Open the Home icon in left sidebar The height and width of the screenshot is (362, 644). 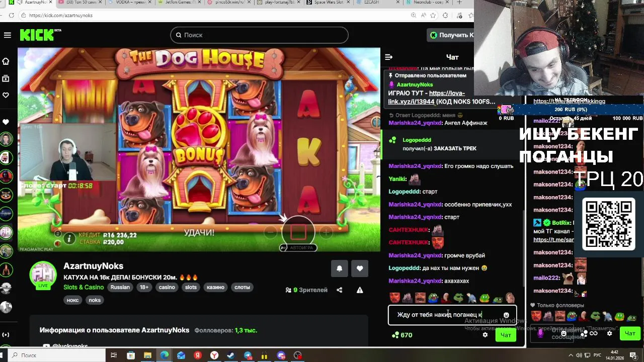point(6,61)
